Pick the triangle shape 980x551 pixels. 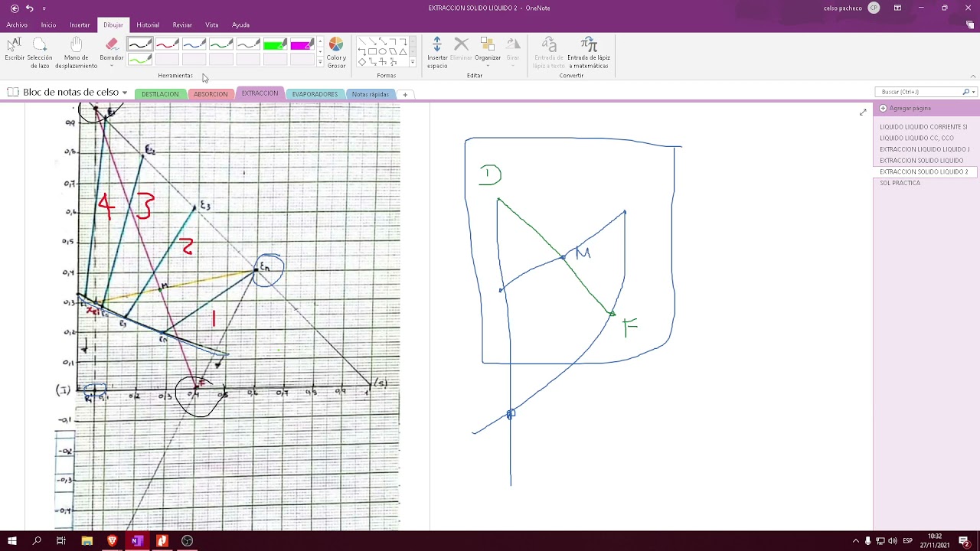tap(403, 52)
